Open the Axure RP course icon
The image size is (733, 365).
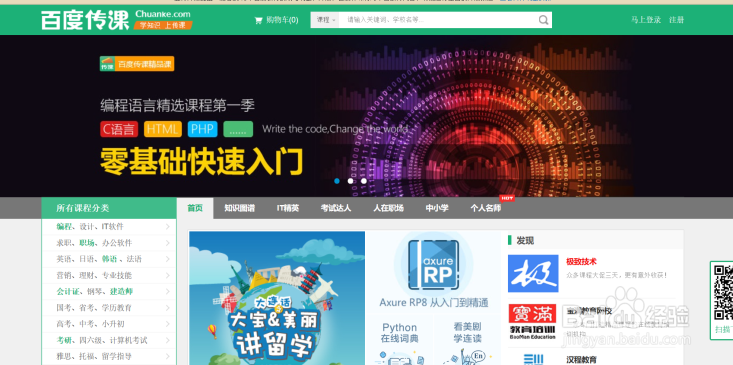pos(433,265)
